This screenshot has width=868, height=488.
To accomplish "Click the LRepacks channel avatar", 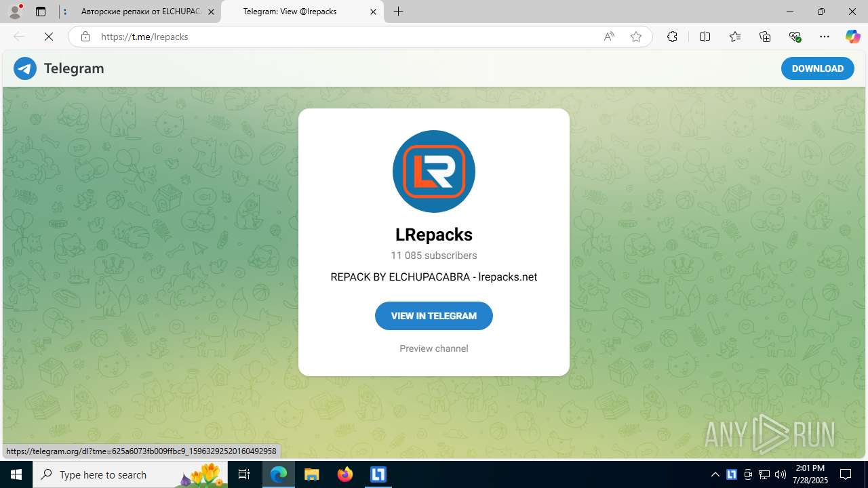I will point(434,171).
